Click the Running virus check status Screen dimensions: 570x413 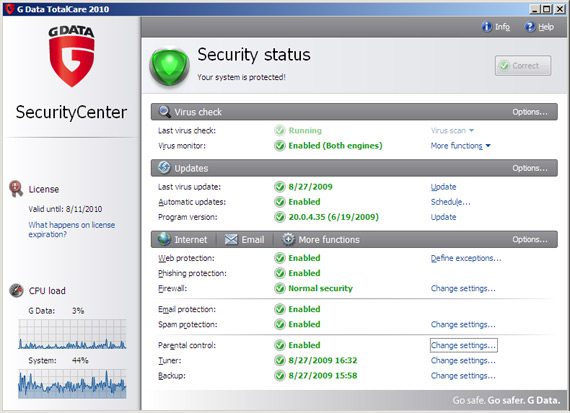(305, 131)
